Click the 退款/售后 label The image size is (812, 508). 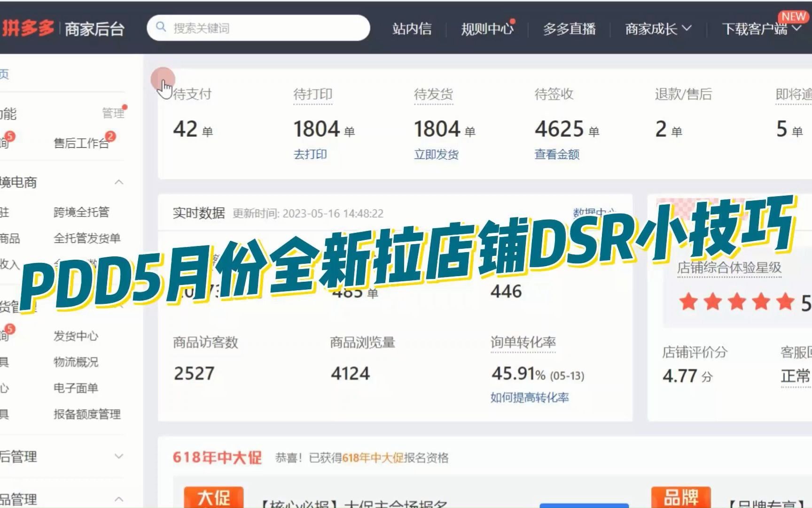coord(683,94)
